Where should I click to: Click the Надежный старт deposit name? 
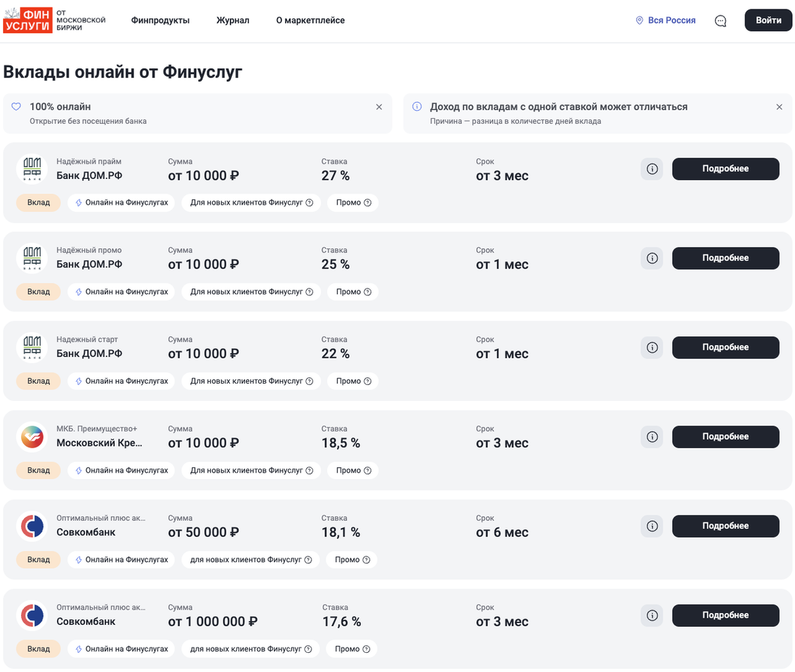click(x=87, y=339)
